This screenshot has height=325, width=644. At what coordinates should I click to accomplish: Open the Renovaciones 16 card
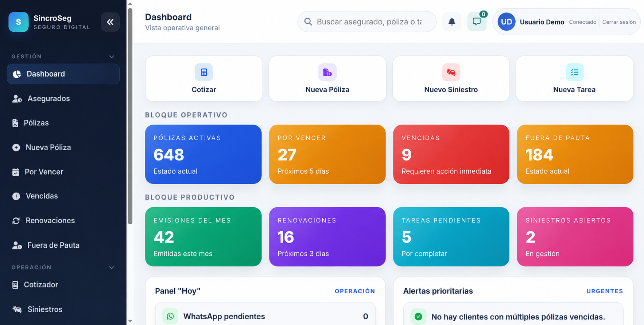[x=327, y=237]
